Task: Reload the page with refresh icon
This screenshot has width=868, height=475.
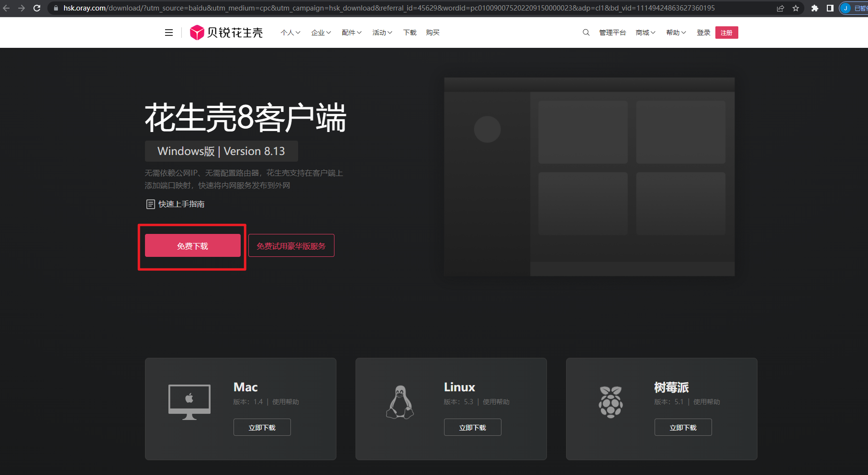Action: [37, 8]
